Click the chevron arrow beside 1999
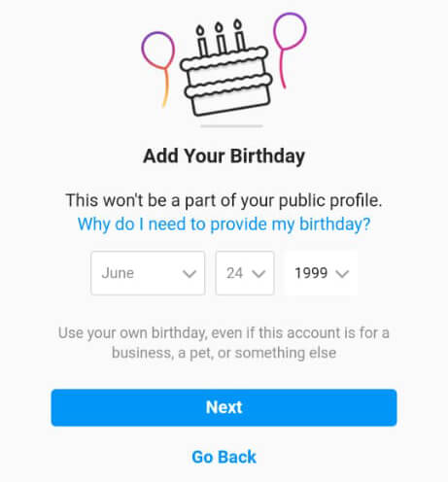Screen dimensions: 448x482 [x=342, y=274]
